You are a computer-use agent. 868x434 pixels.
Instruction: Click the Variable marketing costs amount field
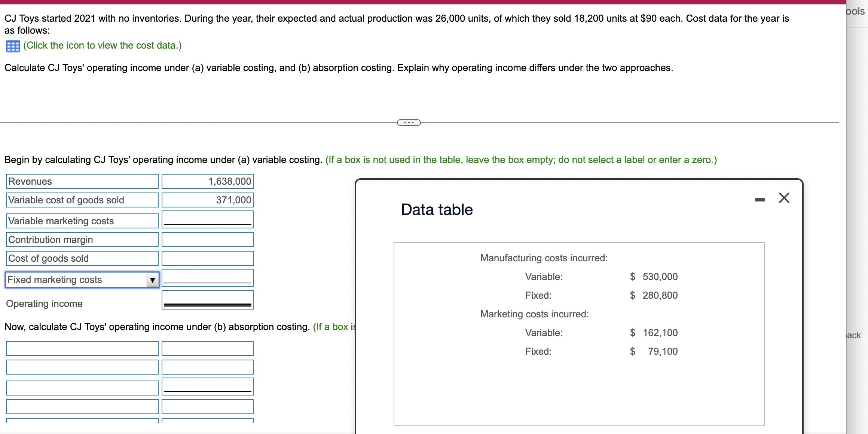[x=208, y=219]
